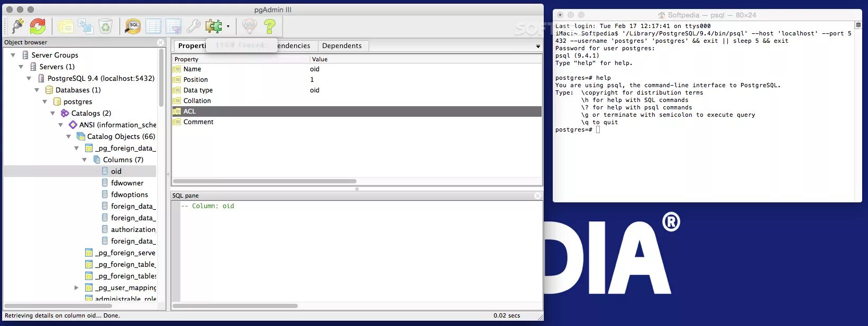Click the Server Groups tree icon

25,55
